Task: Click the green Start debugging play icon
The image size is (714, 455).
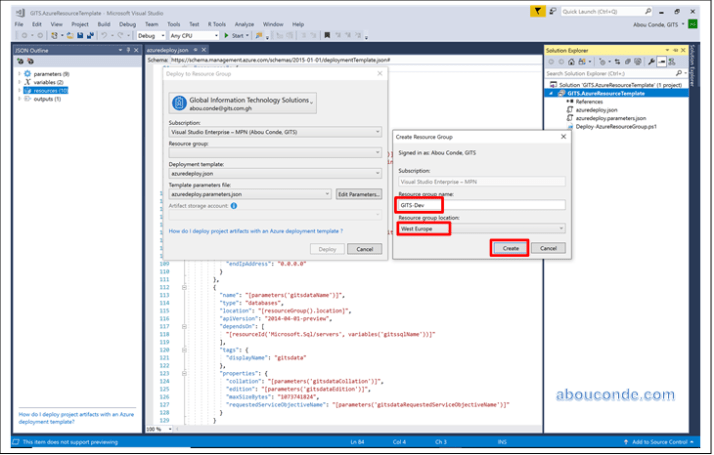Action: coord(226,35)
